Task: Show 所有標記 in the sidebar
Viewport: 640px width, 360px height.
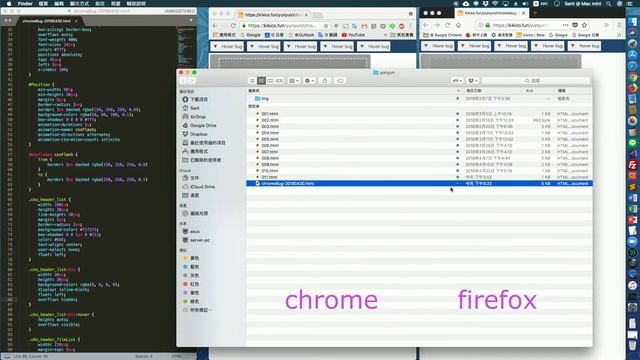Action: (197, 310)
